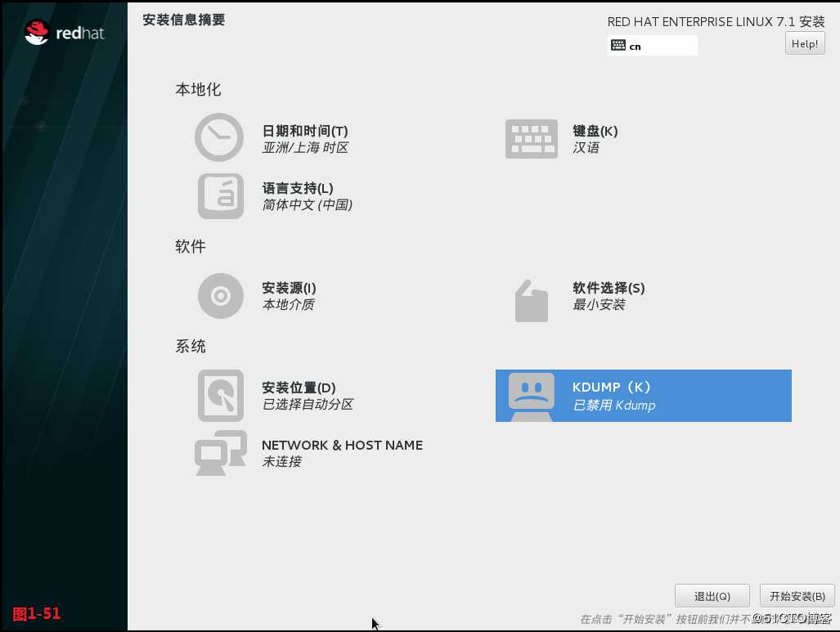The height and width of the screenshot is (632, 840).
Task: Open 安装源(I) configuration
Action: click(x=289, y=288)
